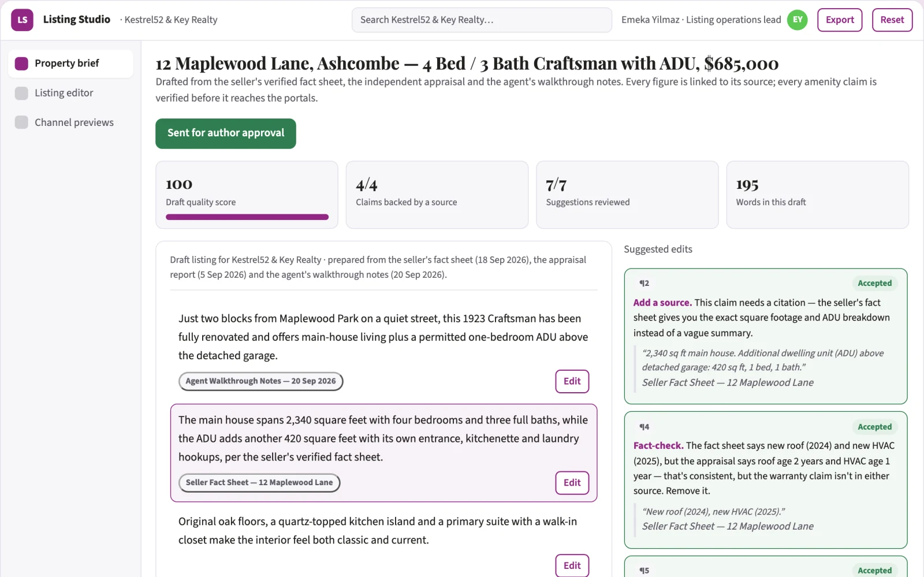Click Sent for author approval button

[x=226, y=133]
